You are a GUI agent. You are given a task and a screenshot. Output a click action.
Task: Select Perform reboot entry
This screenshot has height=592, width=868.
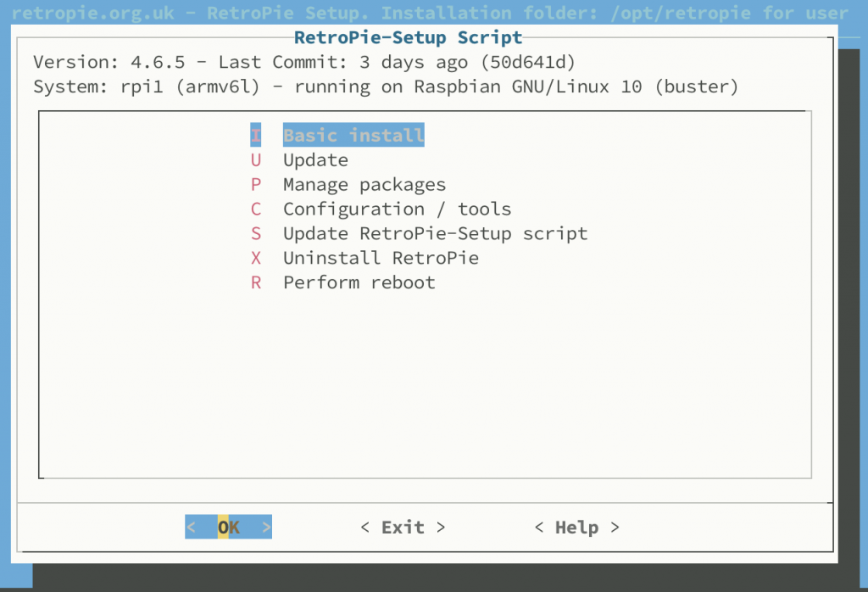tap(359, 282)
